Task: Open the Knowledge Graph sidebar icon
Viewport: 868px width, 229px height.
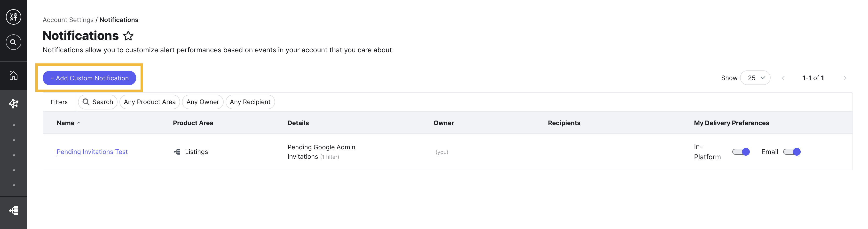Action: [x=14, y=103]
